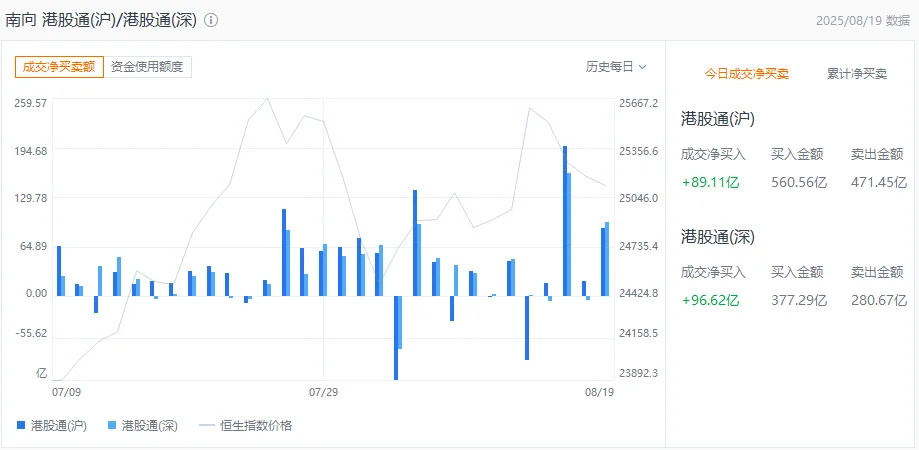The width and height of the screenshot is (919, 450).
Task: Toggle 恒生指数价格 legend line
Action: click(246, 426)
